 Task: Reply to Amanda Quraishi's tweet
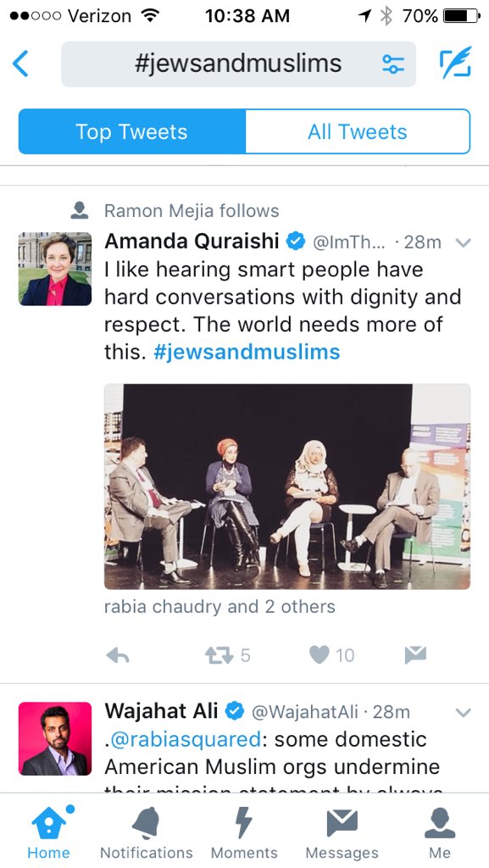click(117, 655)
